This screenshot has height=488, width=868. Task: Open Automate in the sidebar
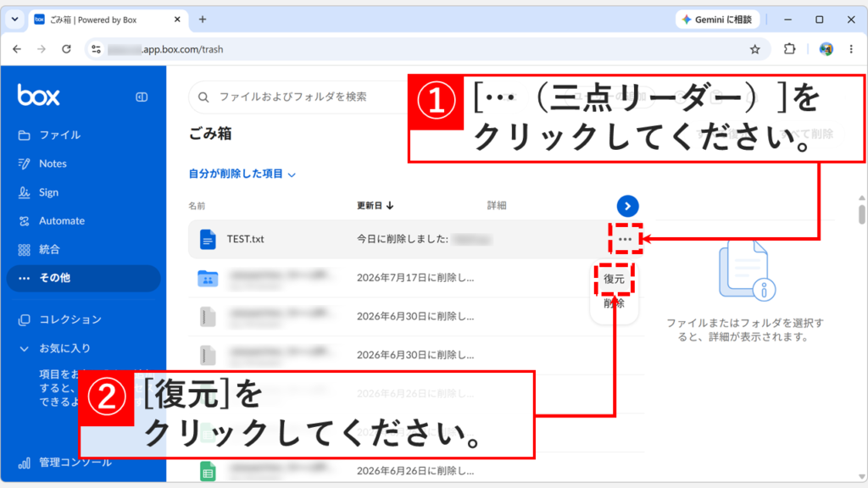[52, 221]
